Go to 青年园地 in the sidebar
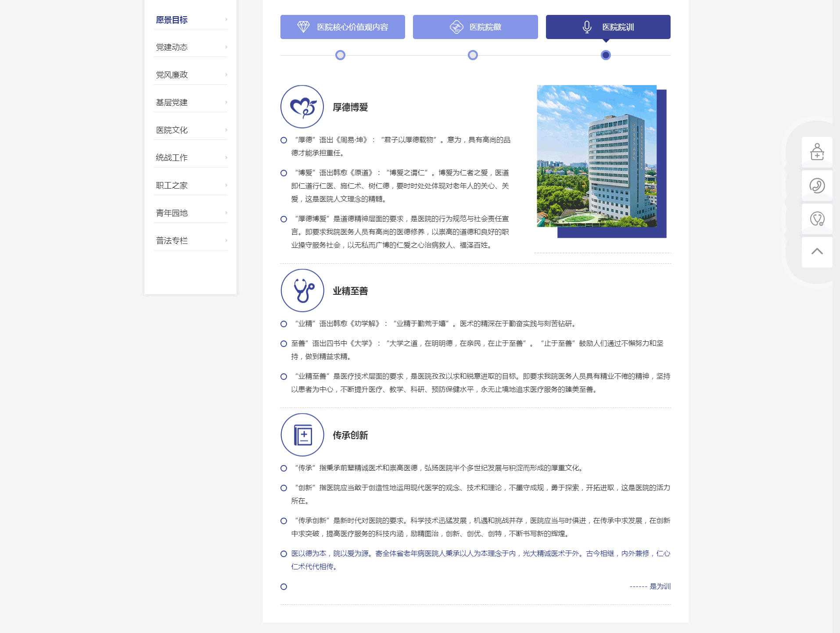Image resolution: width=840 pixels, height=633 pixels. [172, 213]
